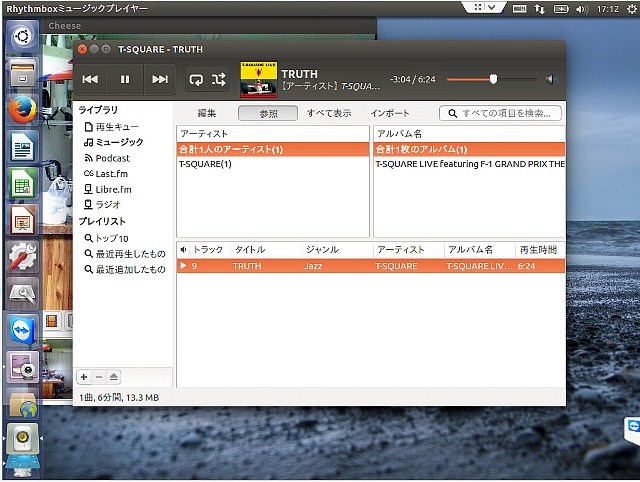Click the Cheese window title bar
The height and width of the screenshot is (482, 640).
coord(208,26)
